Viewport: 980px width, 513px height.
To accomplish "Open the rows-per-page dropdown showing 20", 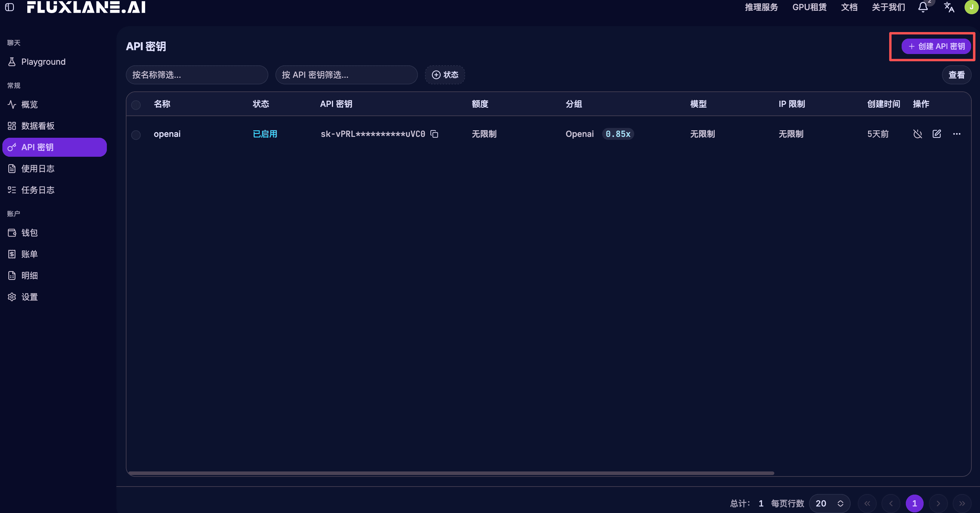I will click(829, 503).
